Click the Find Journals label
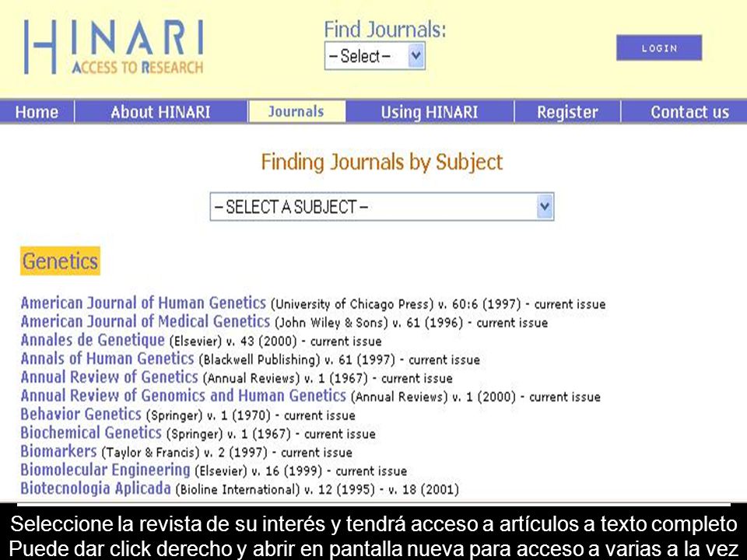This screenshot has height=560, width=747. (385, 30)
